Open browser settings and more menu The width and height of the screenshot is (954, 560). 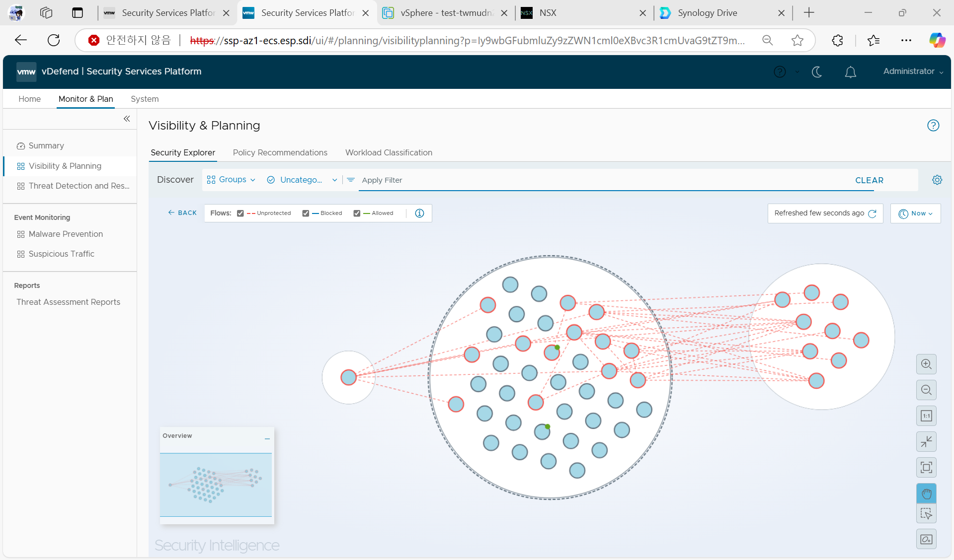pyautogui.click(x=906, y=40)
